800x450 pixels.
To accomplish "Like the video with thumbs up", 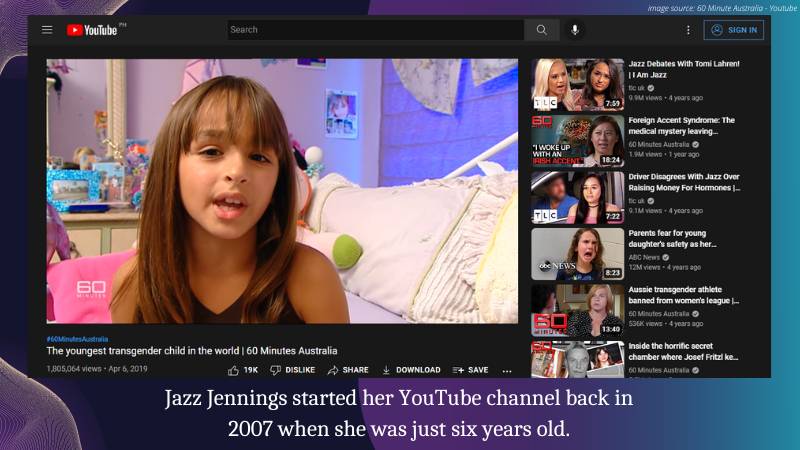I will pos(243,370).
